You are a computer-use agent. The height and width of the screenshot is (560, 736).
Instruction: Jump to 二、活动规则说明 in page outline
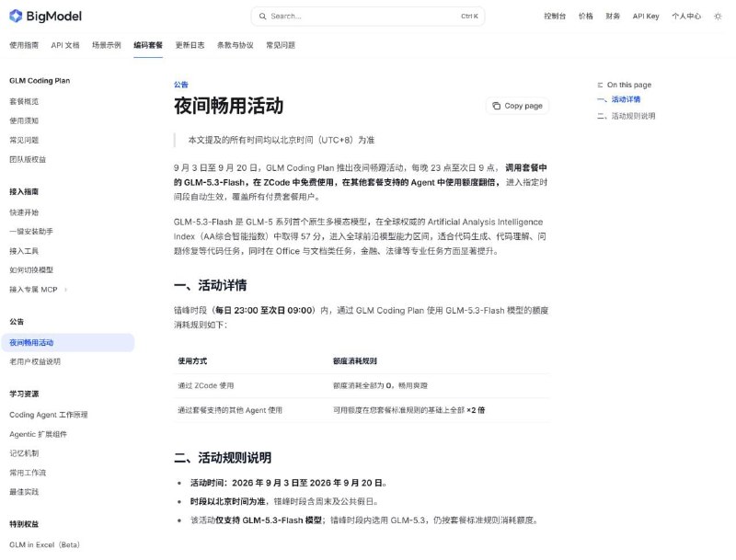click(x=627, y=116)
